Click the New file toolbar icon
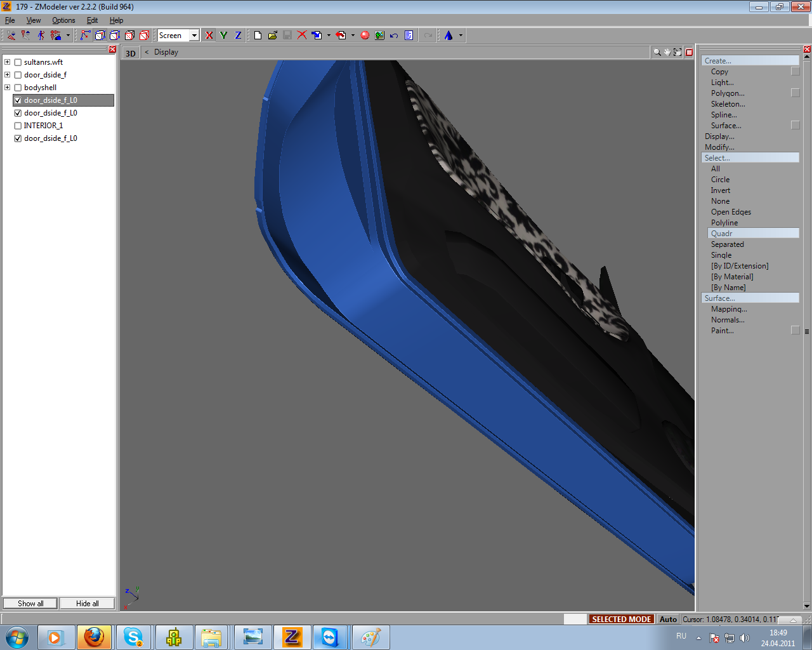 tap(258, 36)
